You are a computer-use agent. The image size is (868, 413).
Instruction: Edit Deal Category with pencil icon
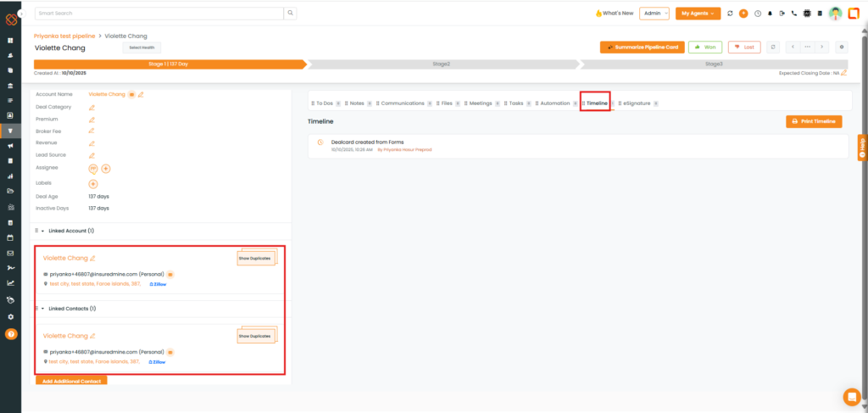click(92, 107)
